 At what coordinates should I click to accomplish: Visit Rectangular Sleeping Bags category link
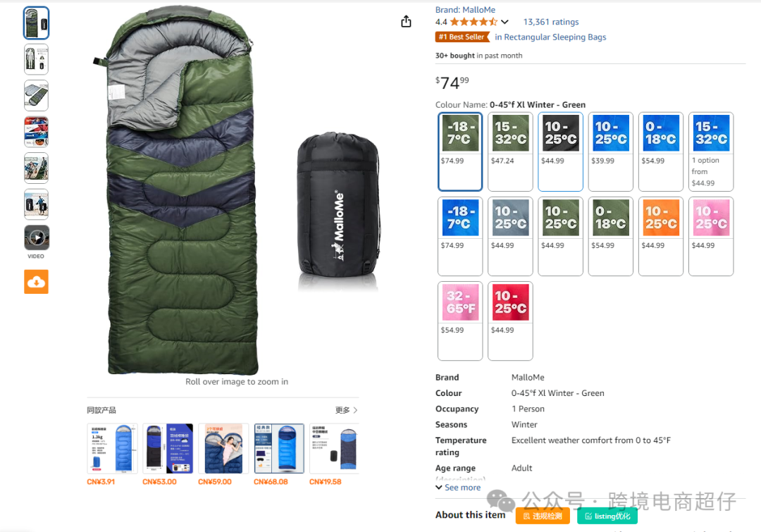(x=550, y=37)
